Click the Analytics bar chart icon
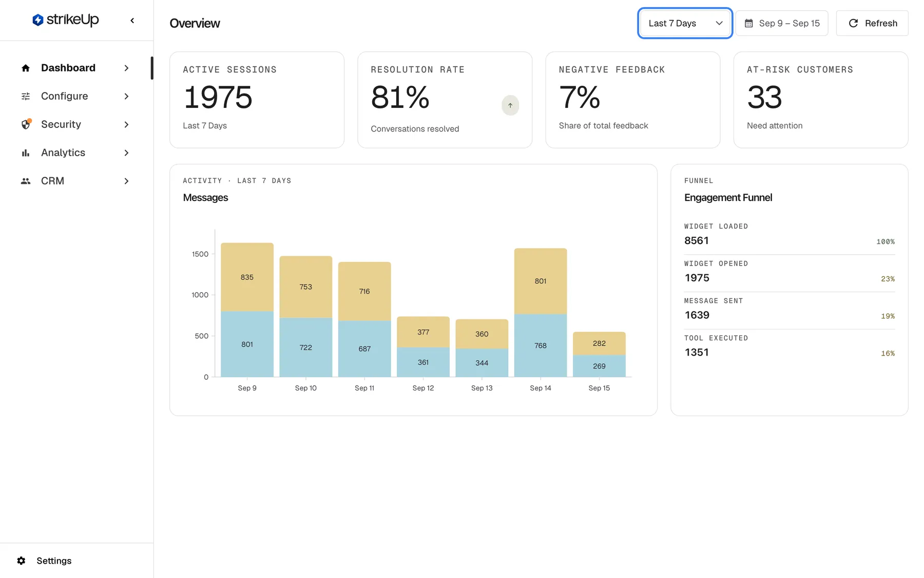Image resolution: width=924 pixels, height=578 pixels. pyautogui.click(x=26, y=153)
